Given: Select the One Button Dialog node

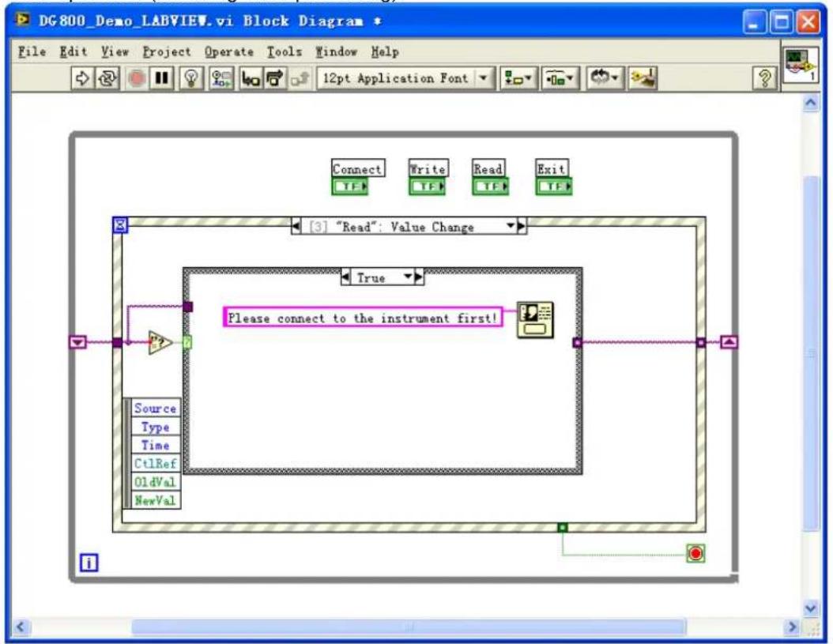Looking at the screenshot, I should click(x=535, y=320).
